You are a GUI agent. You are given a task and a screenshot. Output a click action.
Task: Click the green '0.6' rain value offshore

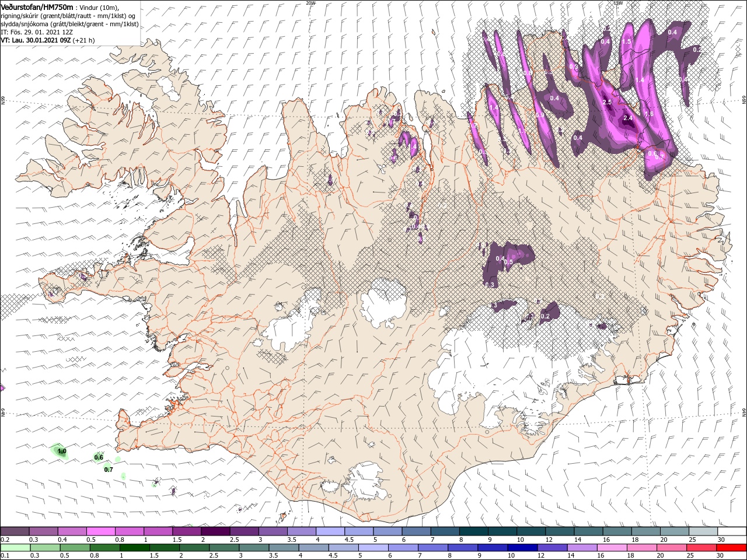99,457
